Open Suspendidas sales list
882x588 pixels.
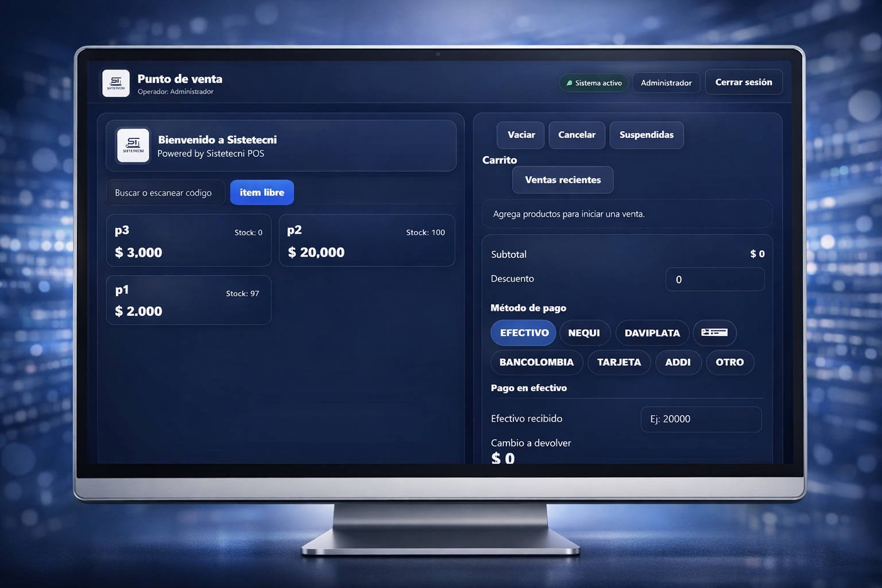(646, 135)
